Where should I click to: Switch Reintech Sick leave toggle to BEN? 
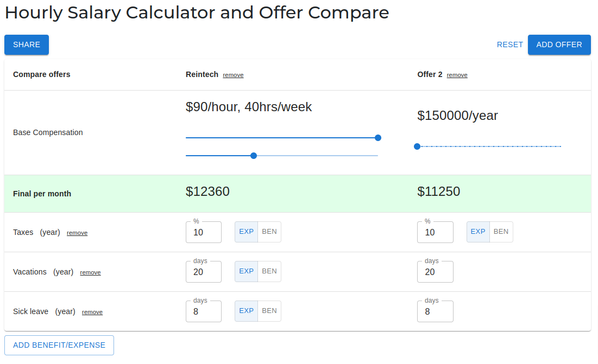click(269, 311)
